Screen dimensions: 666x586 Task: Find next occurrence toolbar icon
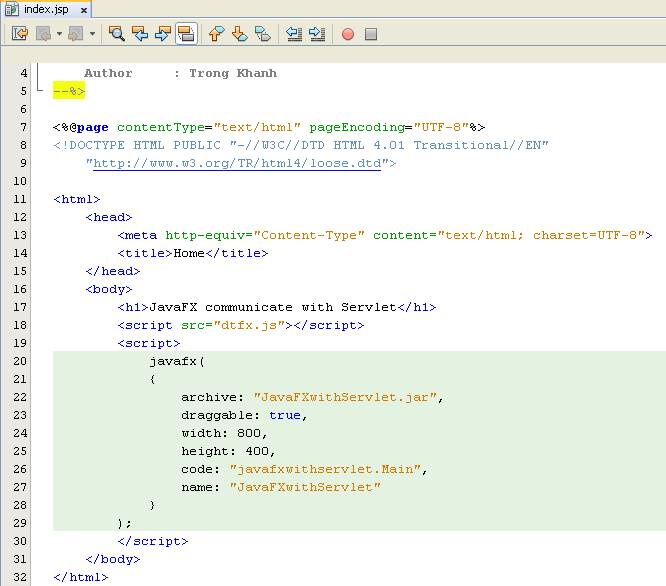pyautogui.click(x=163, y=34)
